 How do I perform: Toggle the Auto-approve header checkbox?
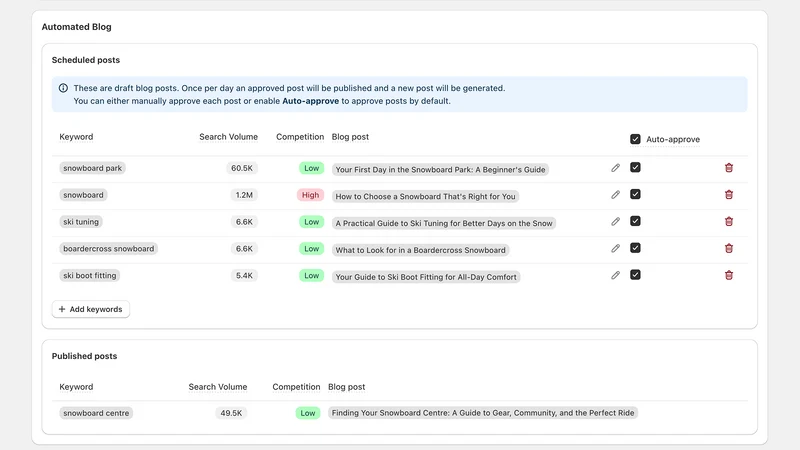tap(635, 139)
